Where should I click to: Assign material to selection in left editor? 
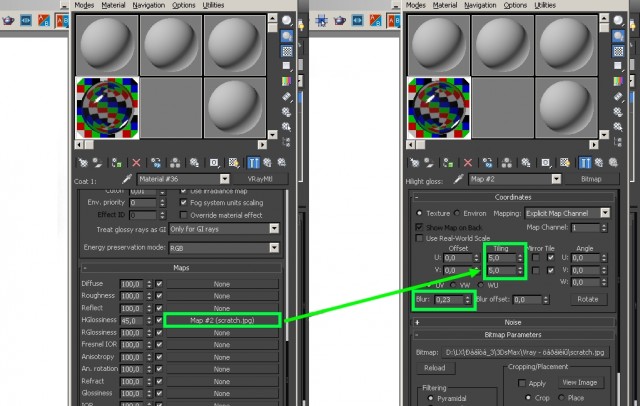click(116, 163)
